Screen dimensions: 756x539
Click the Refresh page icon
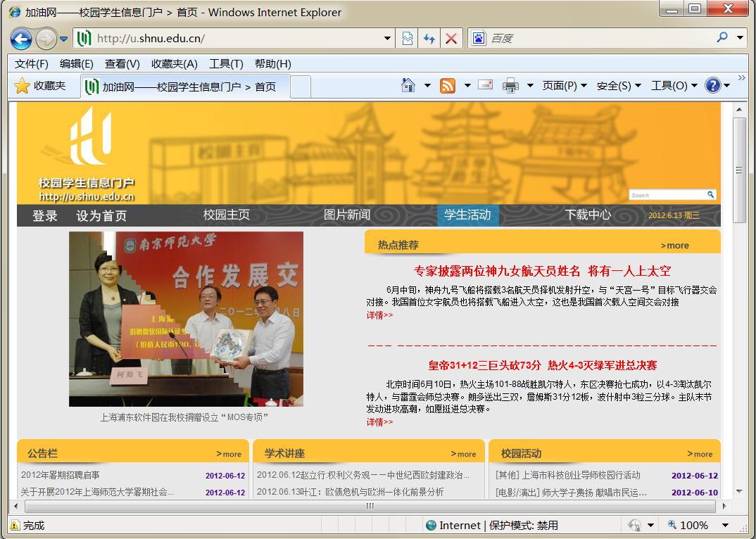point(429,39)
